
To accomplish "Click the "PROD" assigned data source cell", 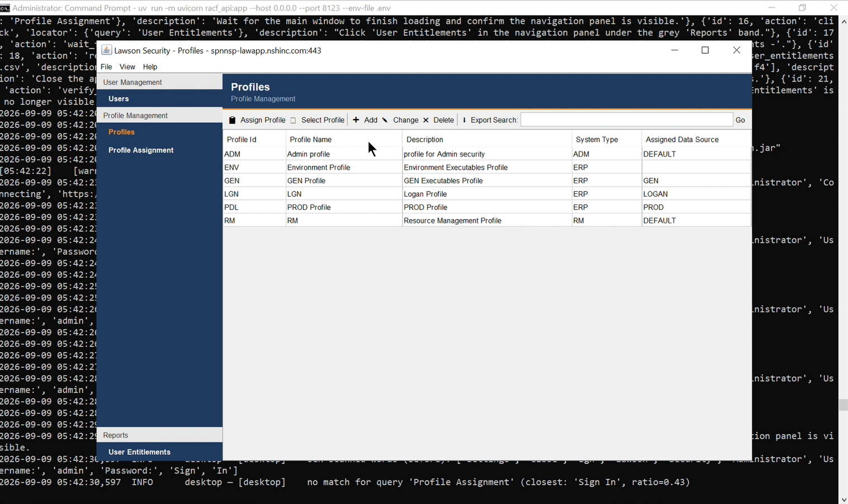I will 696,207.
